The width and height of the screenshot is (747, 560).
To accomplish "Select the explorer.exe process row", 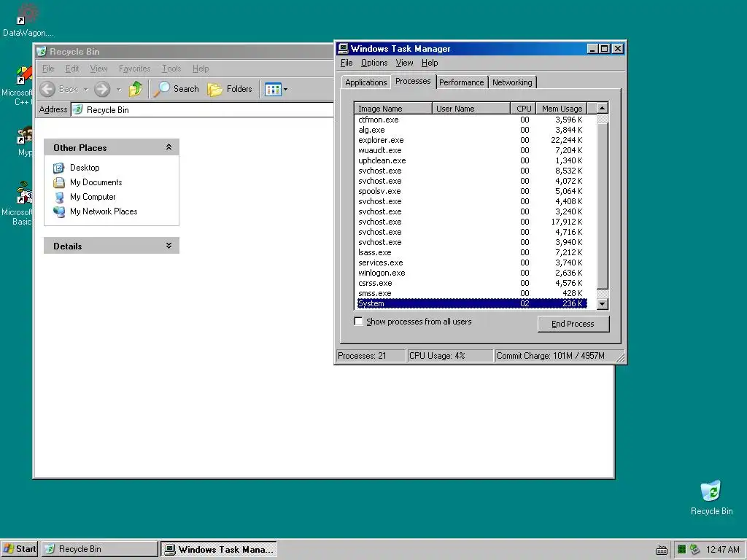I will (x=472, y=140).
